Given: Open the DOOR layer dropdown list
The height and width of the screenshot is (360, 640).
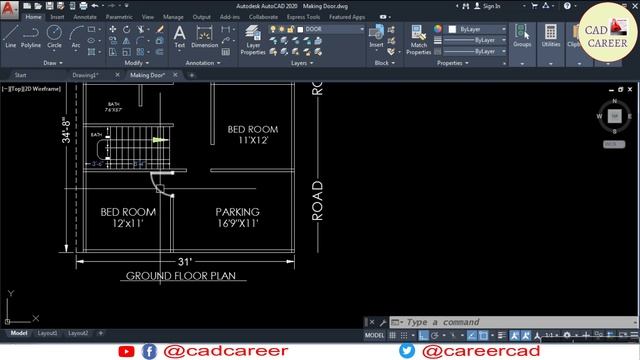Looking at the screenshot, I should (362, 29).
